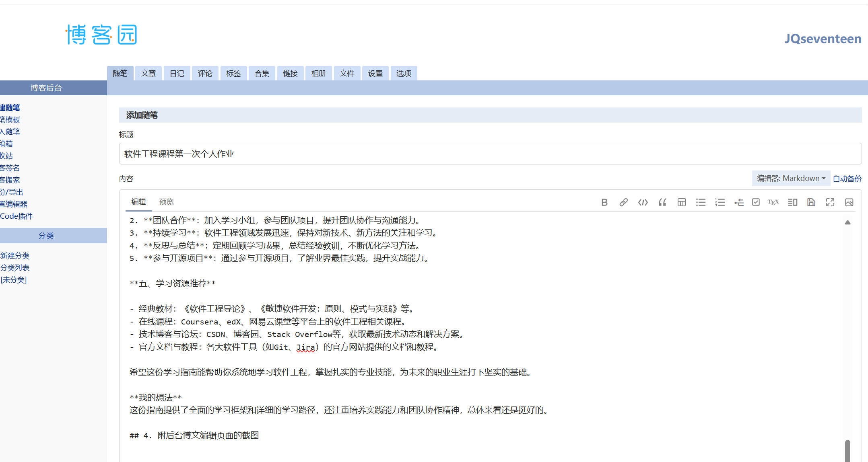Image resolution: width=868 pixels, height=462 pixels.
Task: Open the 编辑器: Markdown dropdown
Action: point(791,179)
